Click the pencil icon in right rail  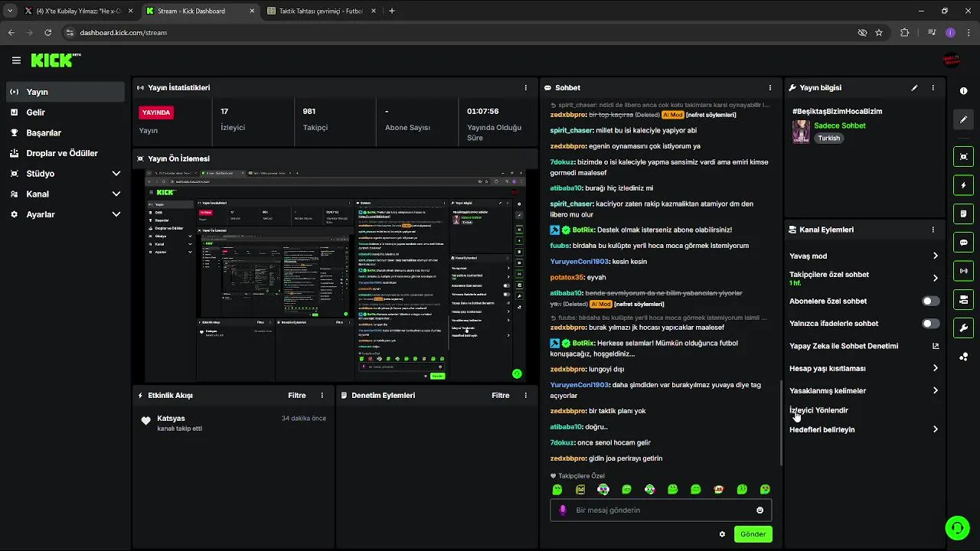click(963, 119)
